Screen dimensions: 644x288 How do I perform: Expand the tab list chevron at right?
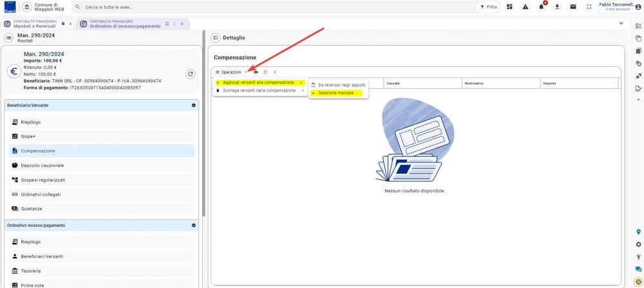pyautogui.click(x=621, y=24)
